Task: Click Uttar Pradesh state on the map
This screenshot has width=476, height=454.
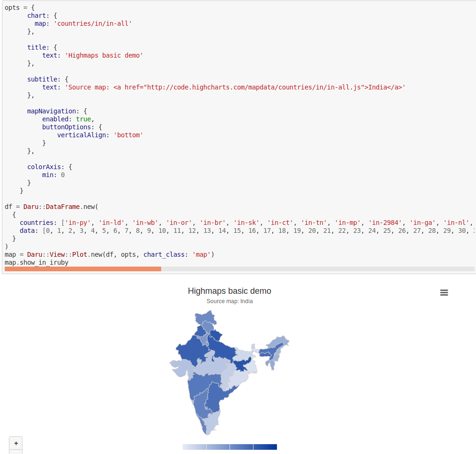Action: [223, 349]
